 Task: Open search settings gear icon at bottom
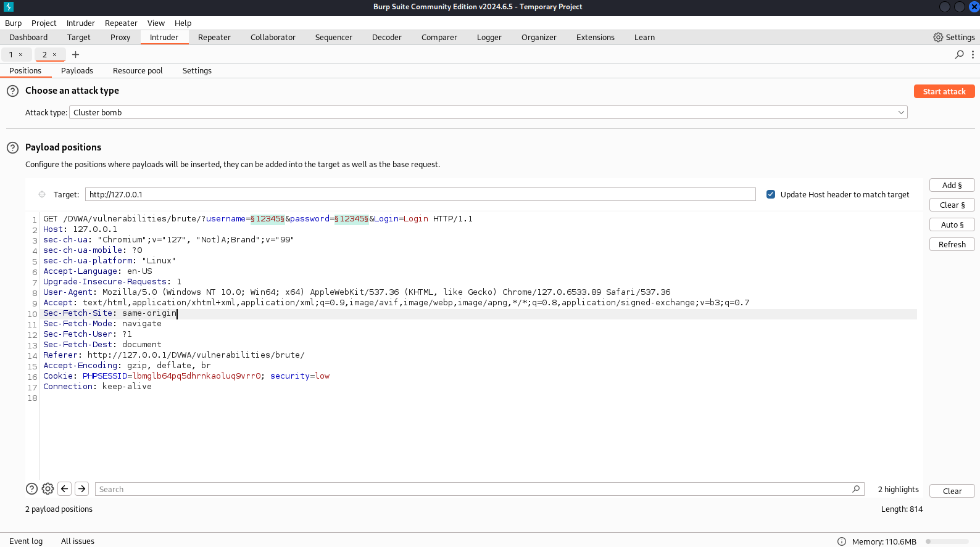tap(48, 489)
